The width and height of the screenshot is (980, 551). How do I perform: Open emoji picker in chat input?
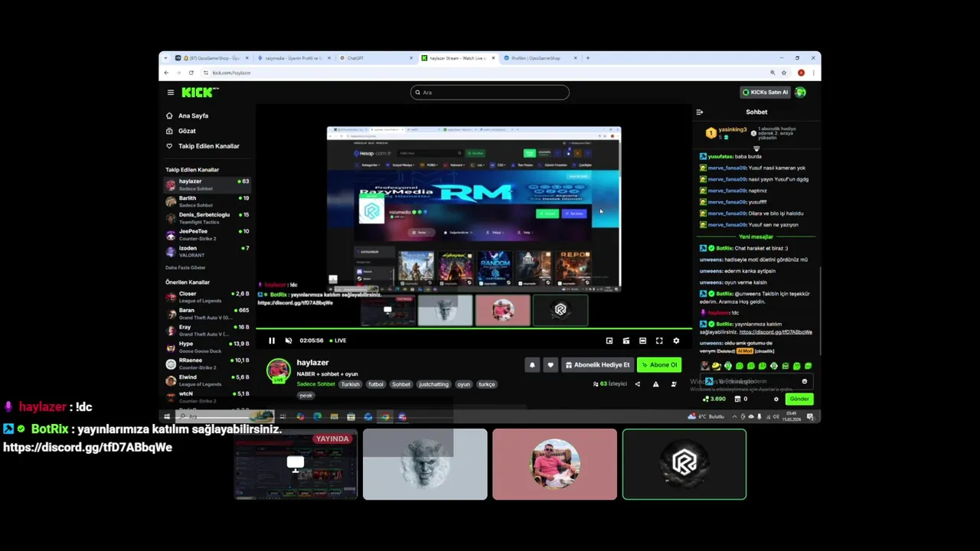[x=805, y=381]
